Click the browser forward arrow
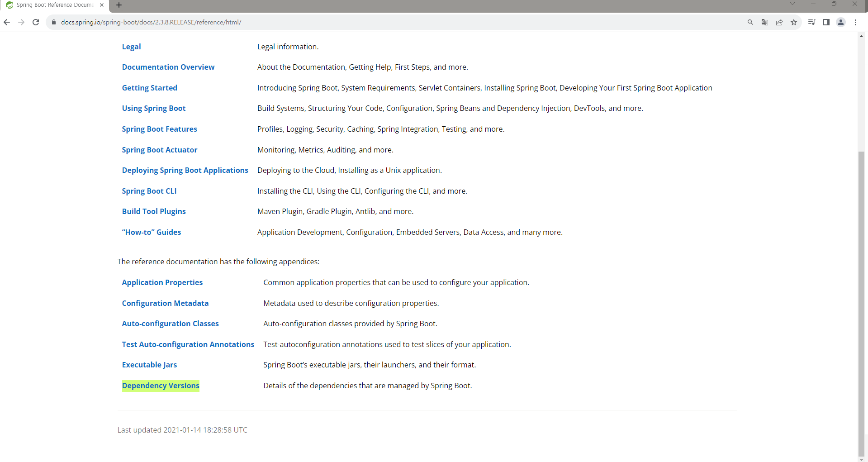Viewport: 868px width, 462px height. coord(21,22)
